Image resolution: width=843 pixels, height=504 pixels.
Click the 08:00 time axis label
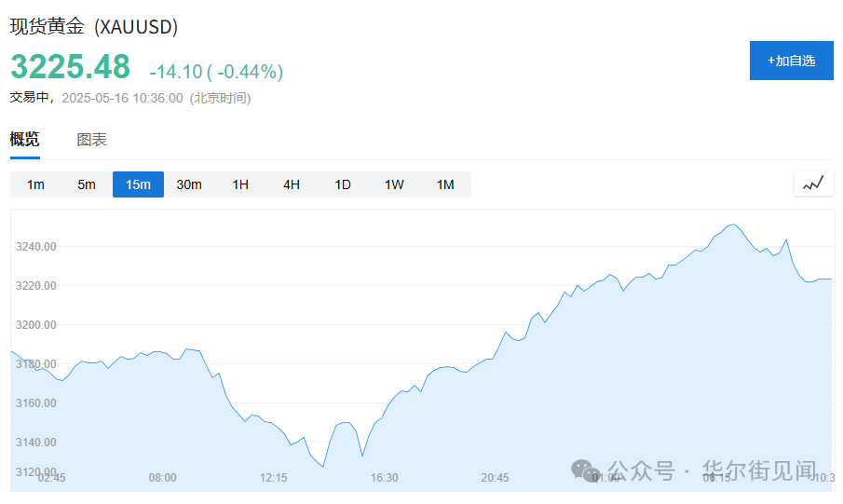[162, 478]
